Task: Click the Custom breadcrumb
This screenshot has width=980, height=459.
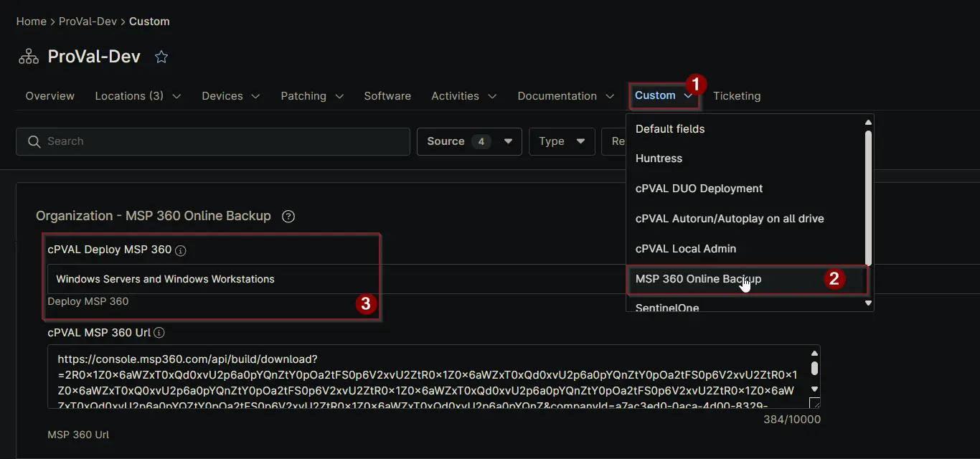Action: pyautogui.click(x=149, y=22)
